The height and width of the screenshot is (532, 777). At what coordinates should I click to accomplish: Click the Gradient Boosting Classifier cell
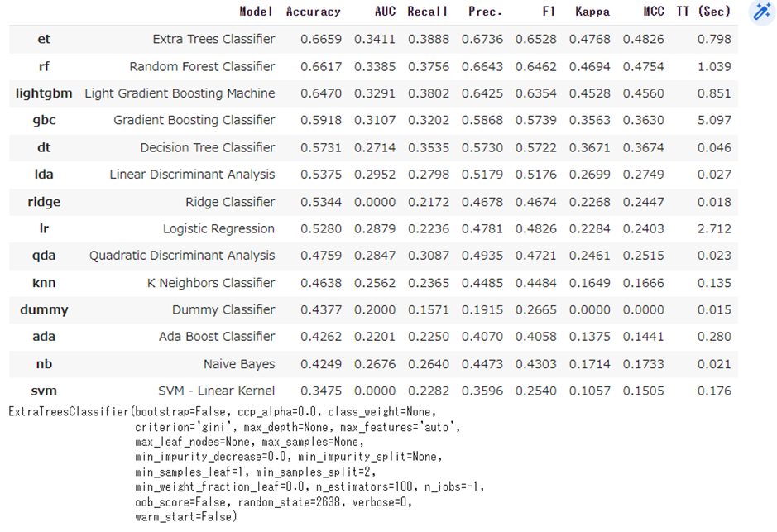click(x=194, y=120)
